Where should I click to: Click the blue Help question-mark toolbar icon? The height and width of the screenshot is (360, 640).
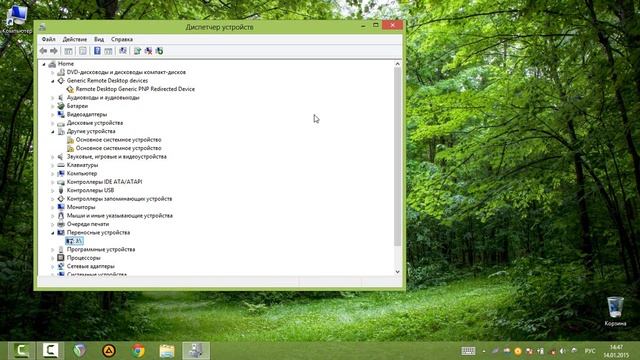[x=97, y=51]
